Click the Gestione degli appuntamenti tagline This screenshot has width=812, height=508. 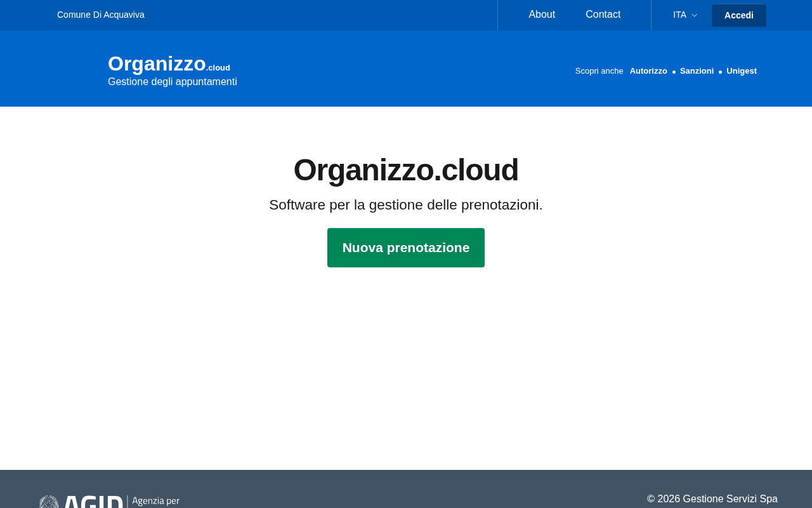click(x=173, y=82)
